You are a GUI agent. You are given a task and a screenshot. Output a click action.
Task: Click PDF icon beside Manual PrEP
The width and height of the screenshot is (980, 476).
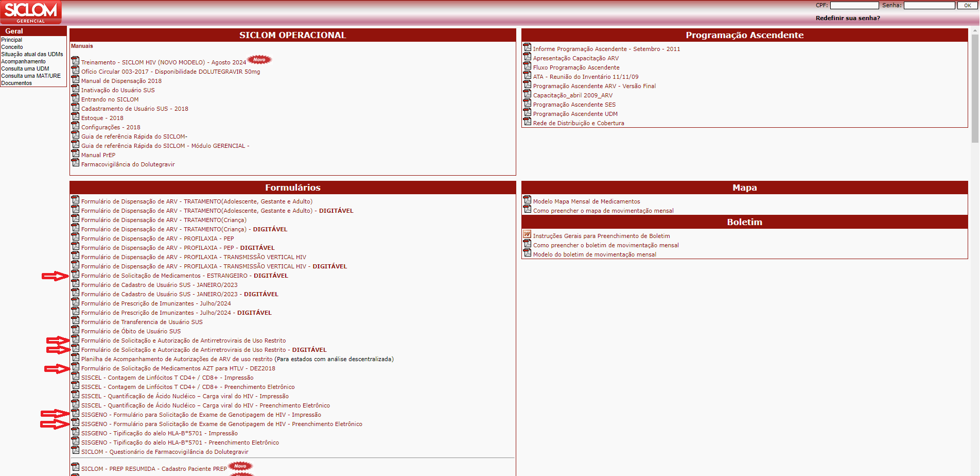coord(75,154)
